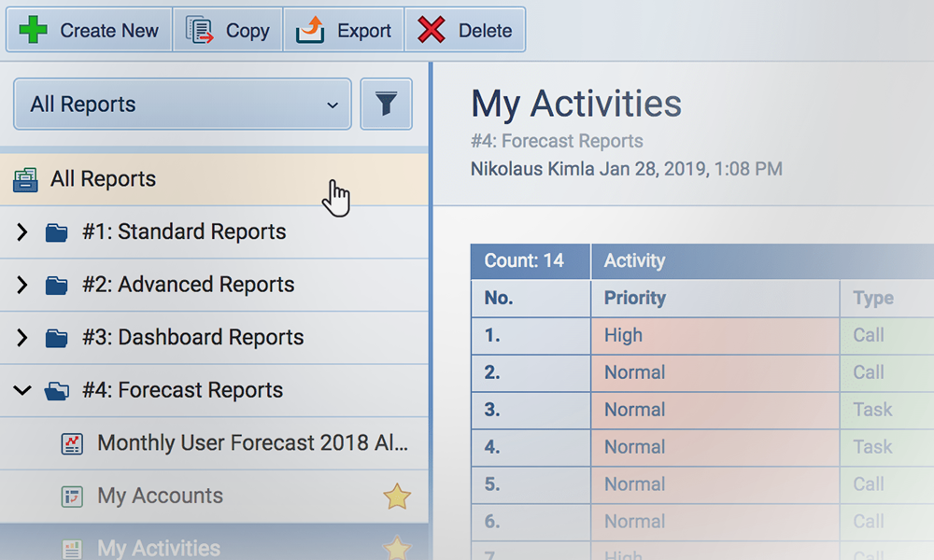
Task: Expand the #1: Standard Reports folder
Action: pos(22,232)
